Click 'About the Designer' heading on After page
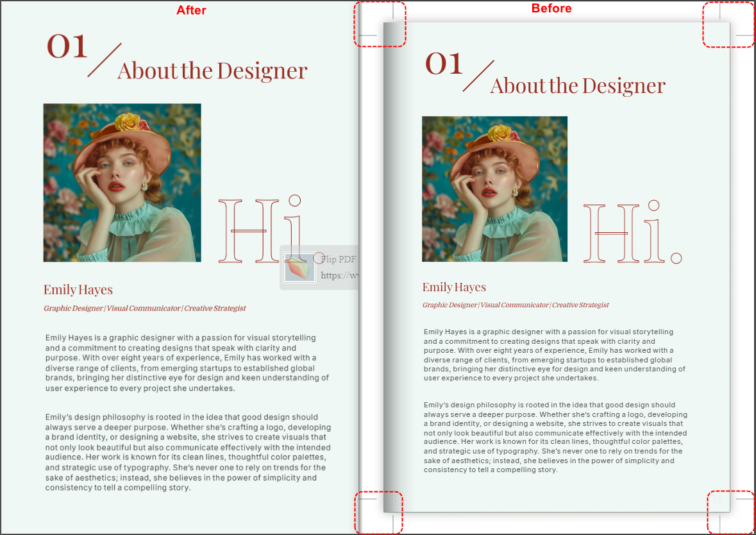This screenshot has width=756, height=535. 212,71
